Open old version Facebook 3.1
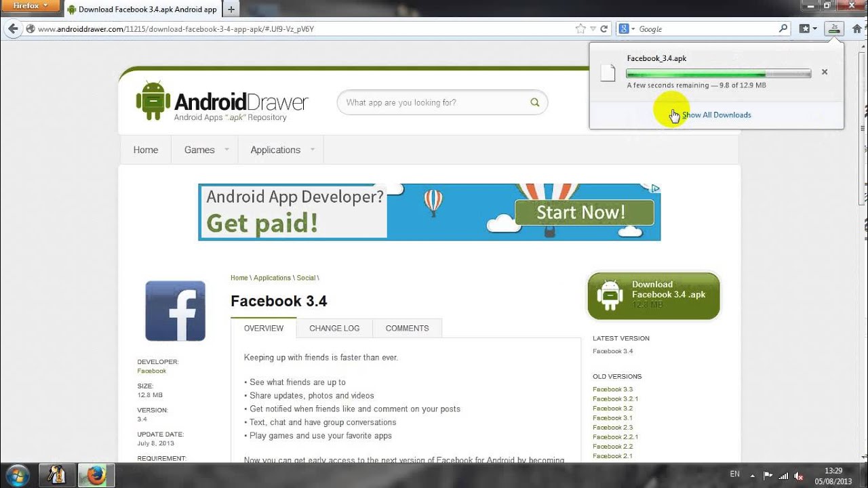Viewport: 868px width, 488px height. (612, 418)
